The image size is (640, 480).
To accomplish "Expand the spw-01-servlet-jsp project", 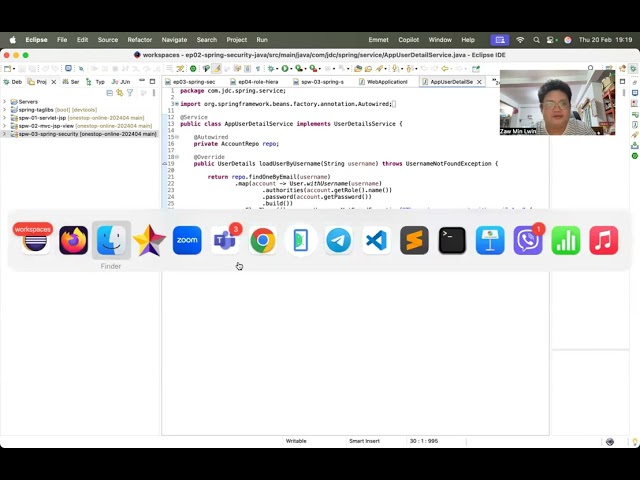I will (x=4, y=118).
